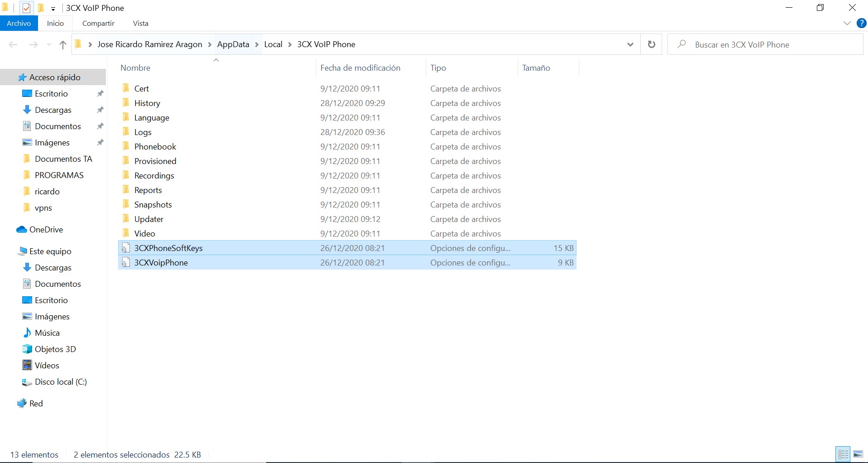Open the ricardo sidebar folder
The width and height of the screenshot is (868, 463).
click(47, 192)
